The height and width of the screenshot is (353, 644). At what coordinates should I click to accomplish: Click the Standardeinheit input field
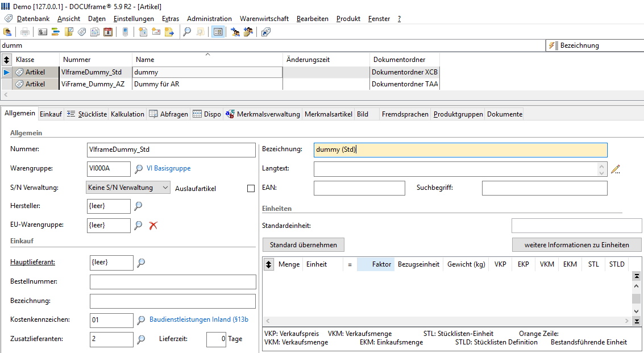coord(576,226)
